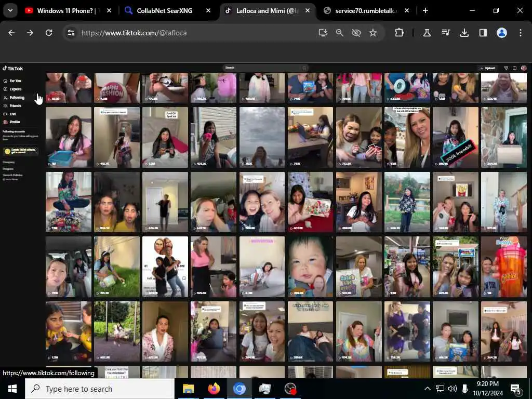
Task: Open video with large red-orange drink cup
Action: 504,267
